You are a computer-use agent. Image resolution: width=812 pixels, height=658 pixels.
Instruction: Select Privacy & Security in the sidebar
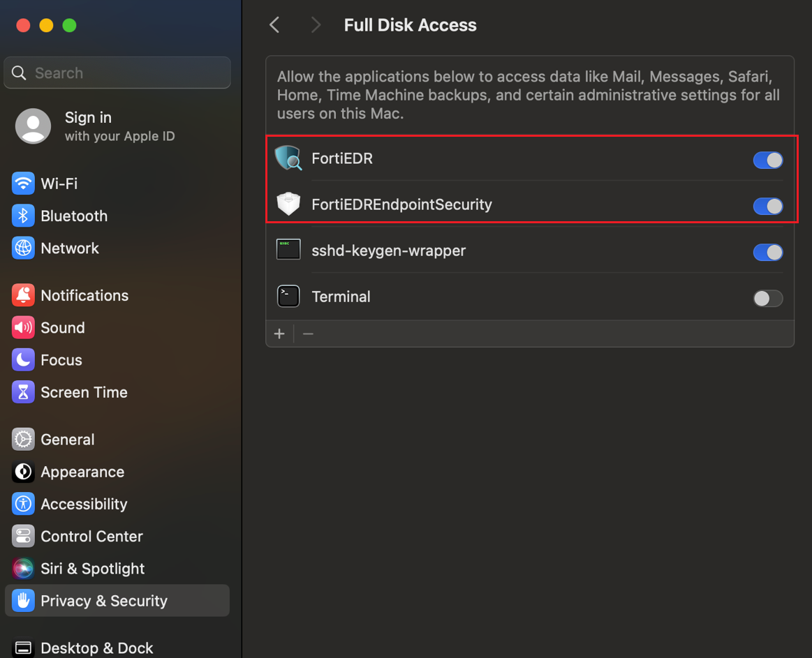(x=105, y=600)
